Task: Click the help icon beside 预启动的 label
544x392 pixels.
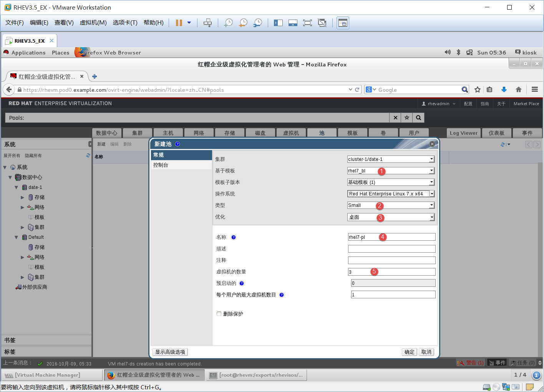Action: click(x=242, y=283)
